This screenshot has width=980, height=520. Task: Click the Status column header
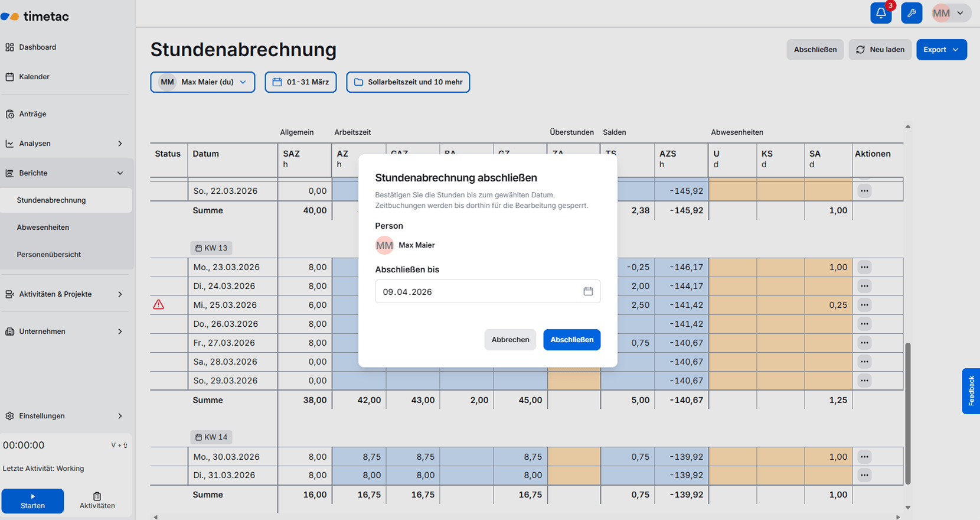pos(168,159)
